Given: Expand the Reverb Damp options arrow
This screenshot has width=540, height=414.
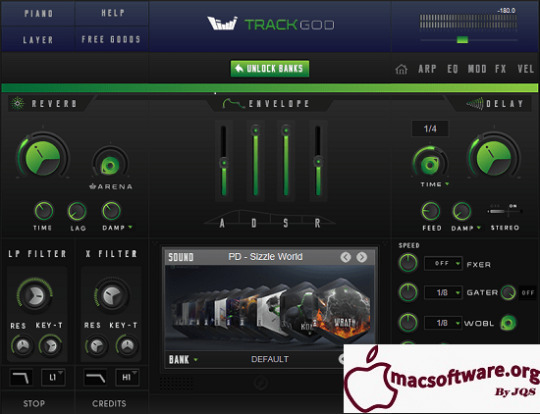Looking at the screenshot, I should (130, 227).
